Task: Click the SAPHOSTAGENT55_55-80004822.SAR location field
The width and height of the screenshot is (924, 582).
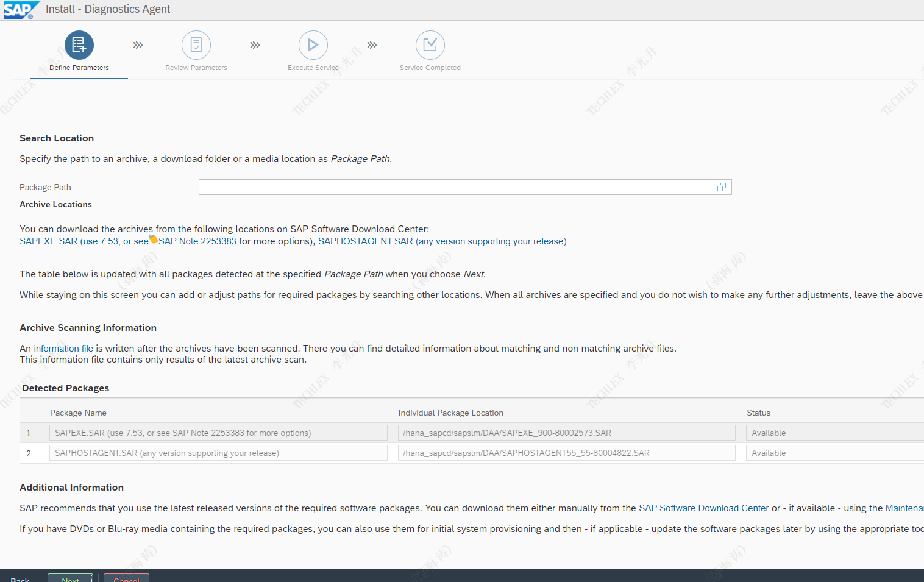Action: point(567,453)
